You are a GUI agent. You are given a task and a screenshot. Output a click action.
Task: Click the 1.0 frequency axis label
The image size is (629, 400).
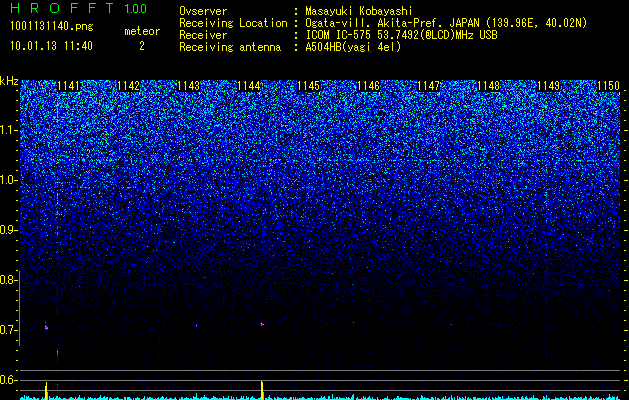[7, 180]
